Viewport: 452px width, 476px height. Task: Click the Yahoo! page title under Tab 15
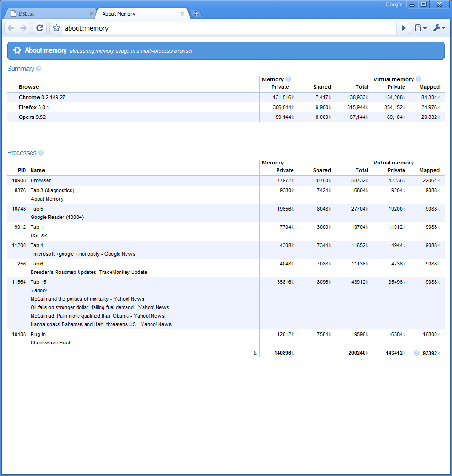pyautogui.click(x=39, y=290)
